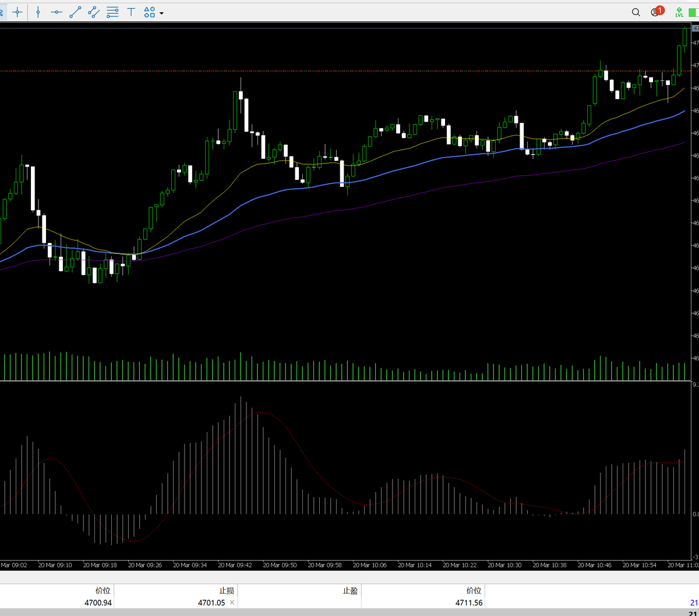
Task: Select the equidistant channel tool
Action: click(x=94, y=12)
